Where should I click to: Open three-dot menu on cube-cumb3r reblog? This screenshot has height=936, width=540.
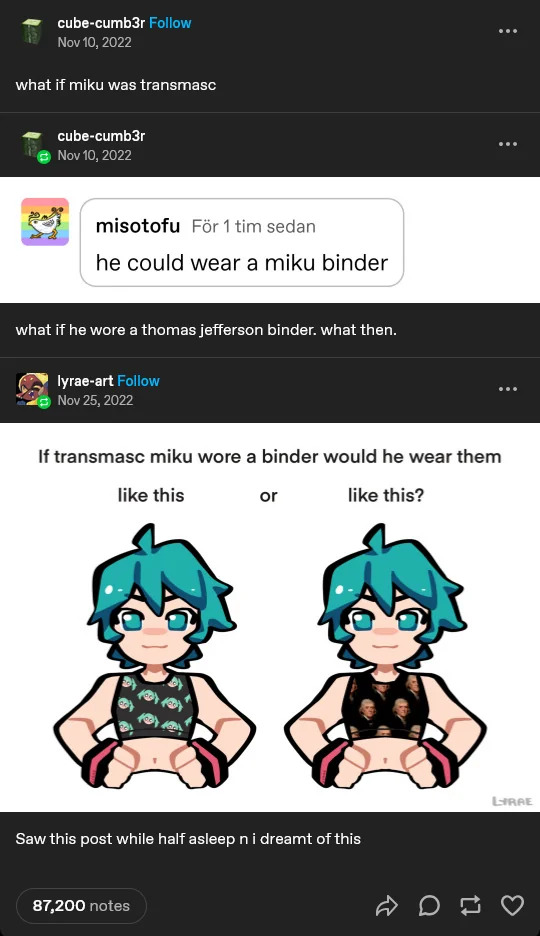(508, 144)
